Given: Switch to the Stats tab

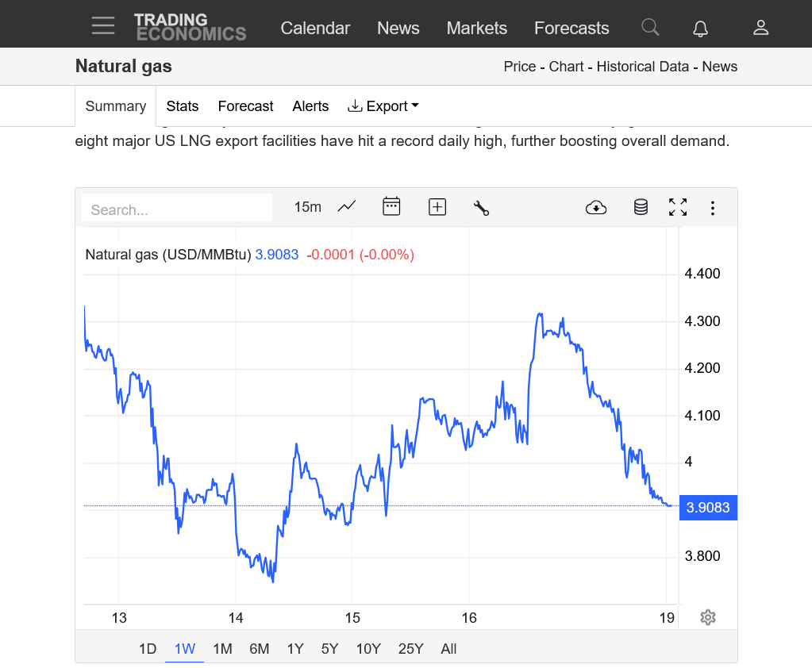Looking at the screenshot, I should point(182,106).
